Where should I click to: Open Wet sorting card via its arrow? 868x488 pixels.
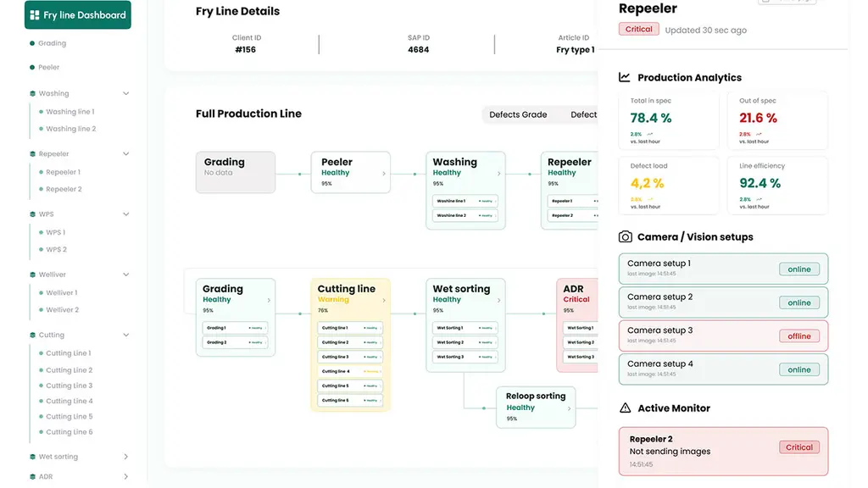(x=498, y=301)
